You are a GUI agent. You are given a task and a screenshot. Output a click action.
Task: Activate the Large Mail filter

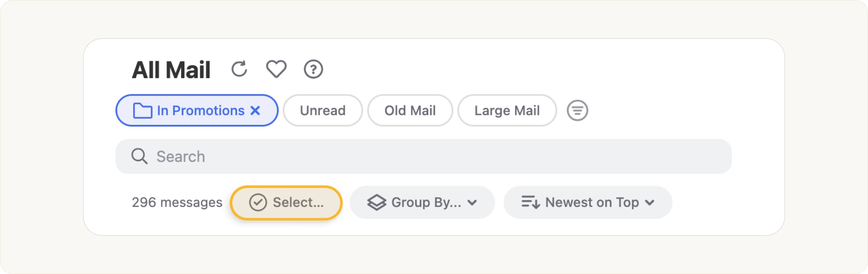point(507,111)
